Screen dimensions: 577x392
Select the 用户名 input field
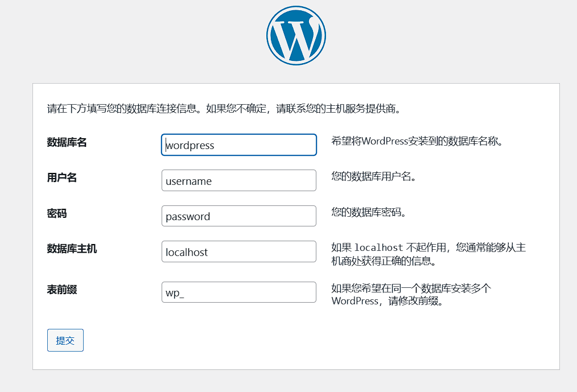pos(239,180)
